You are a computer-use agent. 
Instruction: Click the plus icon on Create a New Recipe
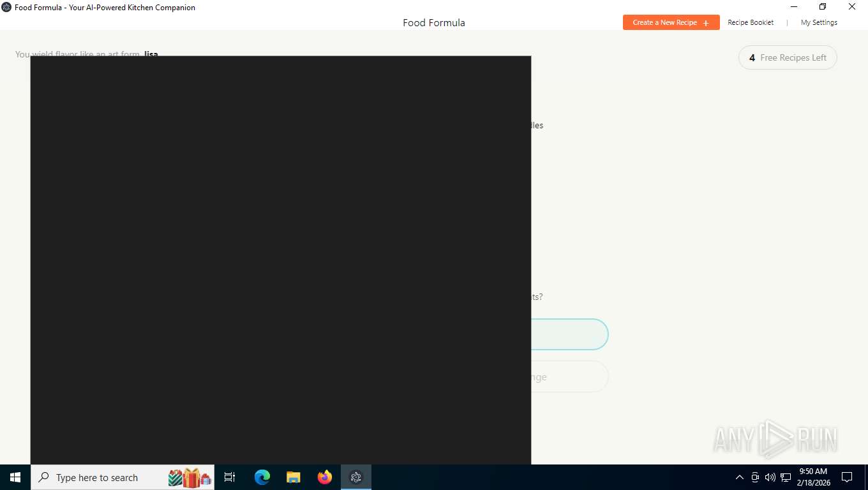tap(706, 23)
